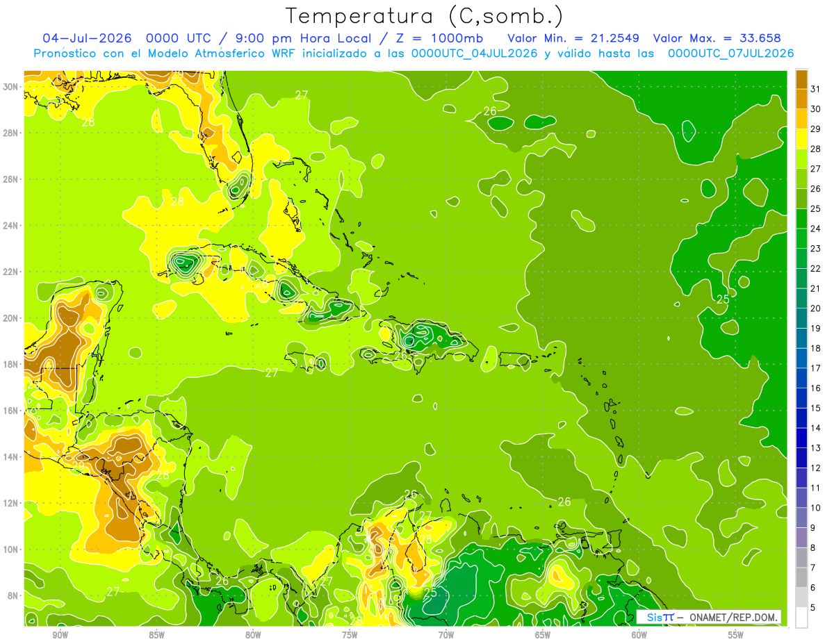Click the ONAMET/REP.DOM. logo box
This screenshot has height=644, width=834.
point(709,617)
